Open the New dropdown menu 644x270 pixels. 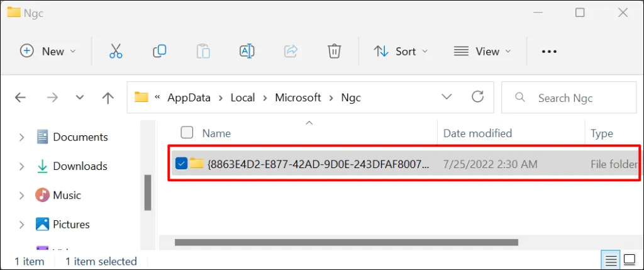[48, 52]
